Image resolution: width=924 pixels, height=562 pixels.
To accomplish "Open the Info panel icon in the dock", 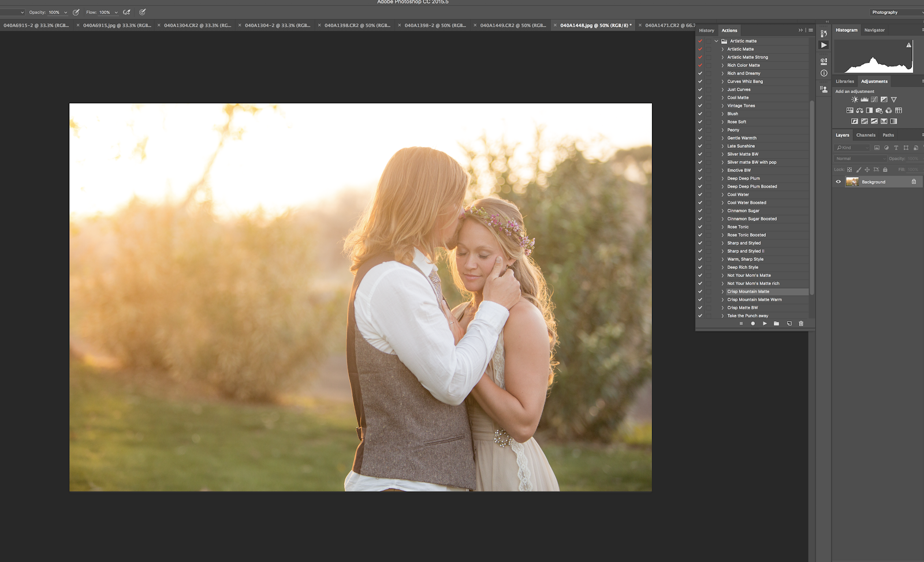I will (824, 73).
